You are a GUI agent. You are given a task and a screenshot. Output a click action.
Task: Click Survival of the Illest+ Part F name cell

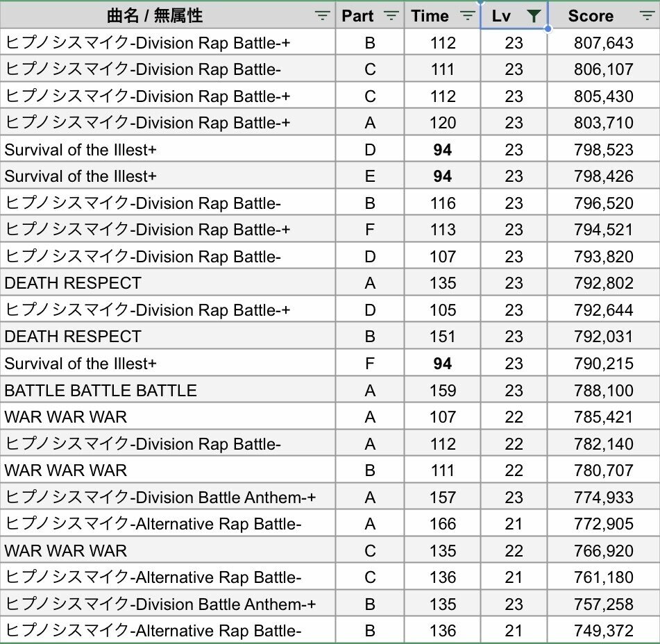(167, 363)
